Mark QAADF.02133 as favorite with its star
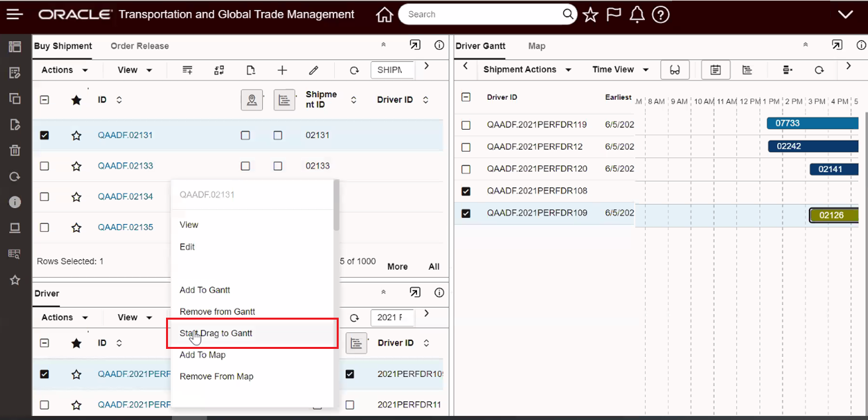Screen dimensions: 868x420 pos(76,166)
